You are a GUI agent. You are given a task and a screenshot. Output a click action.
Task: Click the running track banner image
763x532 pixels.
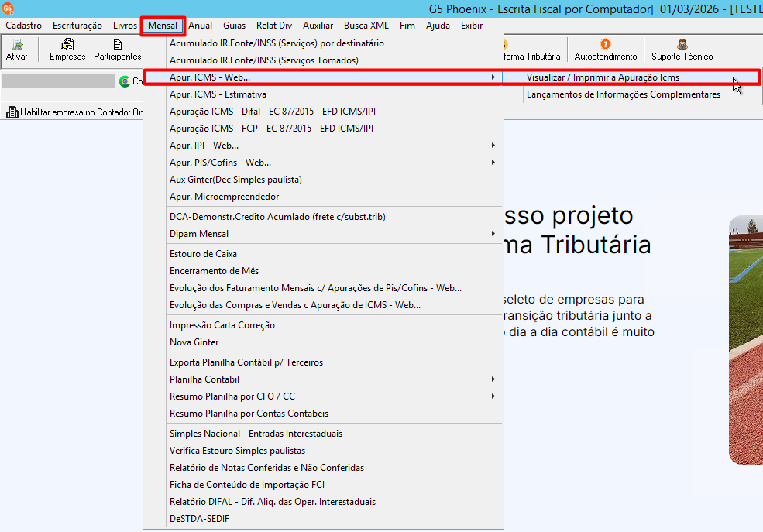coord(746,339)
